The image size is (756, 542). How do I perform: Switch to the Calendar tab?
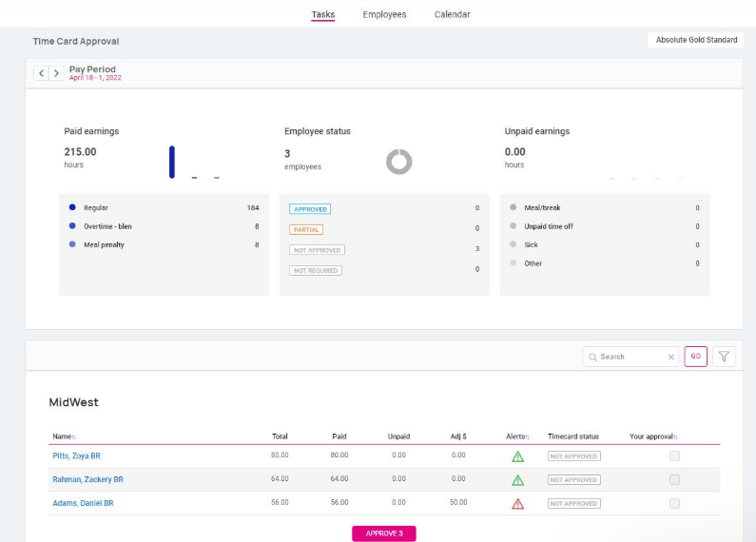(452, 14)
